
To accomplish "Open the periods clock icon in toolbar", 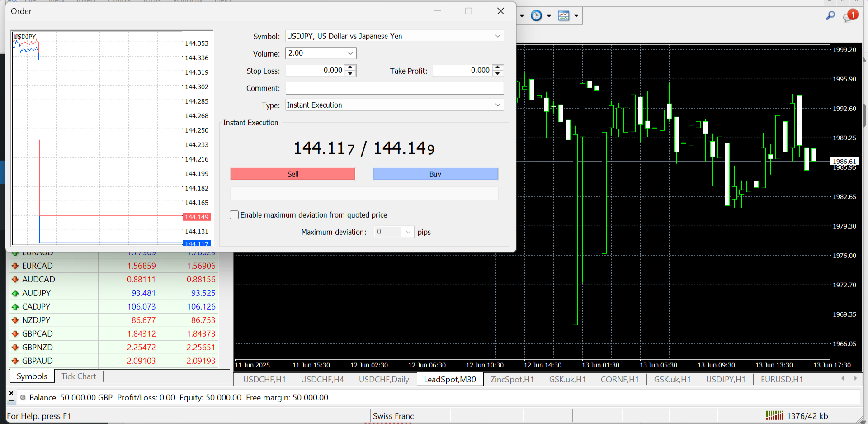I will pyautogui.click(x=536, y=16).
